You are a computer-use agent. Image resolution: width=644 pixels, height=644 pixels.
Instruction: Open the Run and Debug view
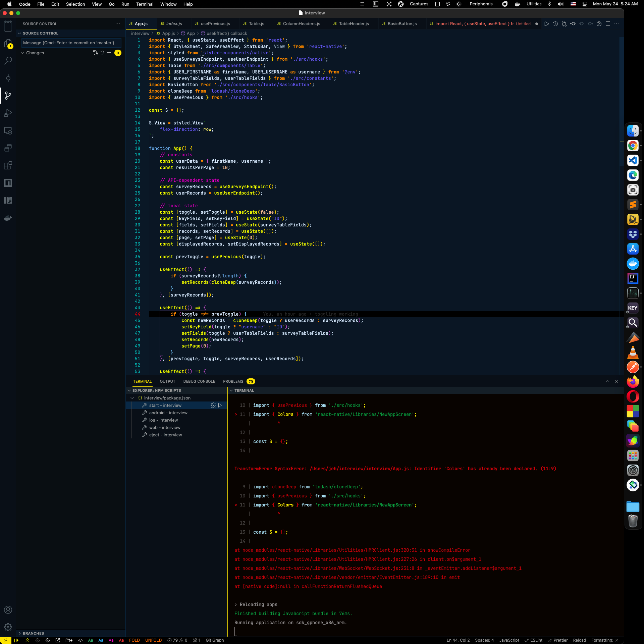click(x=8, y=113)
